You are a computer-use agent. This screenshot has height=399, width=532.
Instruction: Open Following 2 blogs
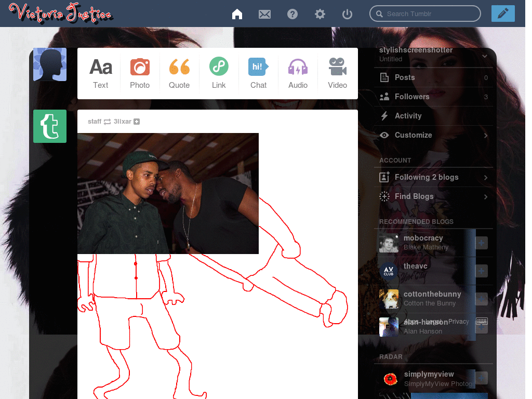434,177
